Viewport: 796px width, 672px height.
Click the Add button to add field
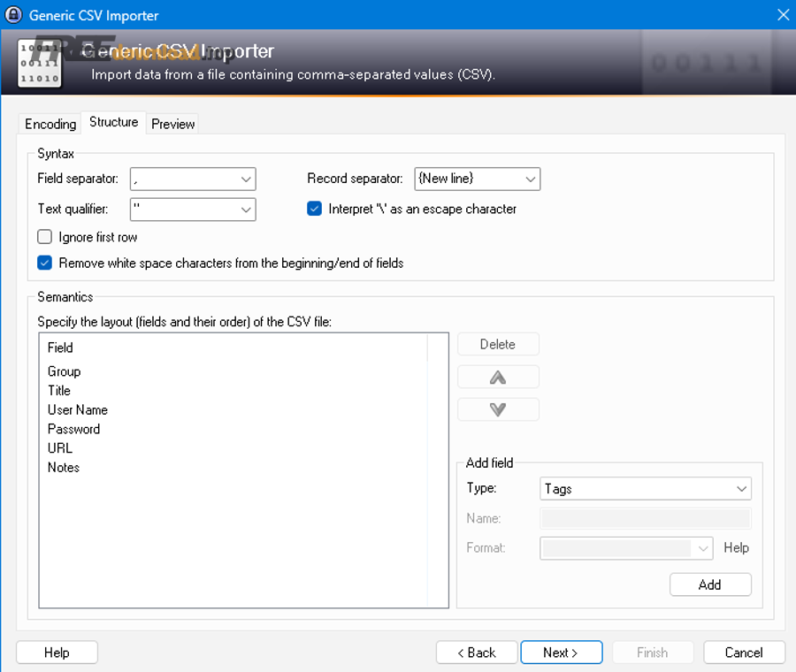(x=710, y=584)
